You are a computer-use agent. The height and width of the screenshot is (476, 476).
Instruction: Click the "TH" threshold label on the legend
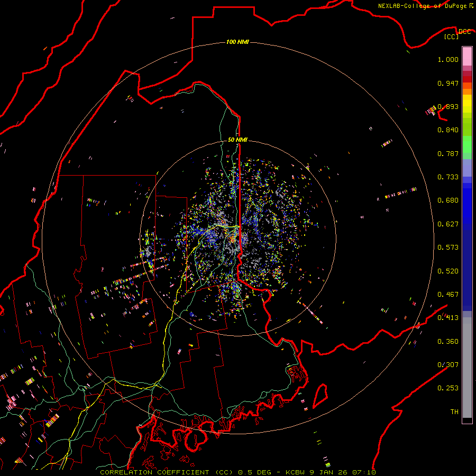(x=454, y=412)
